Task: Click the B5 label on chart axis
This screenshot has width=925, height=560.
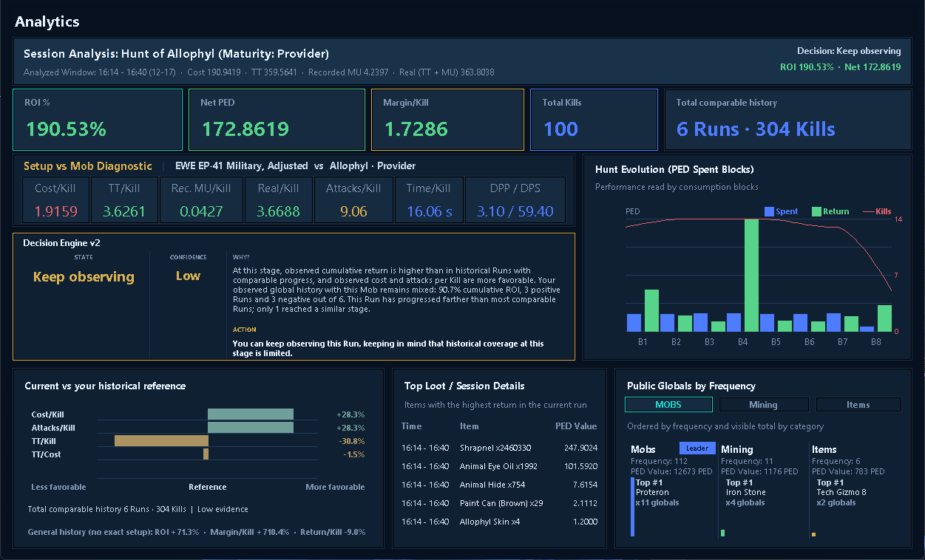Action: point(776,342)
